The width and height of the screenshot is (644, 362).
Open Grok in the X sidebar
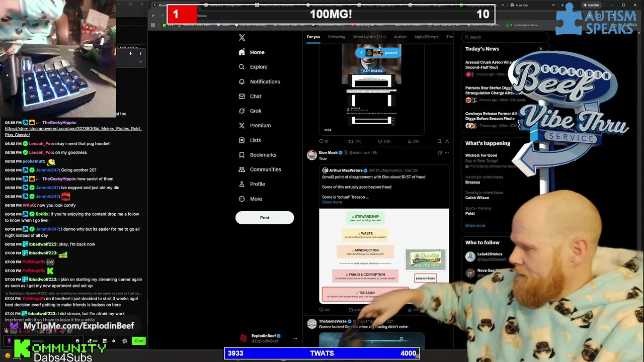[250, 111]
